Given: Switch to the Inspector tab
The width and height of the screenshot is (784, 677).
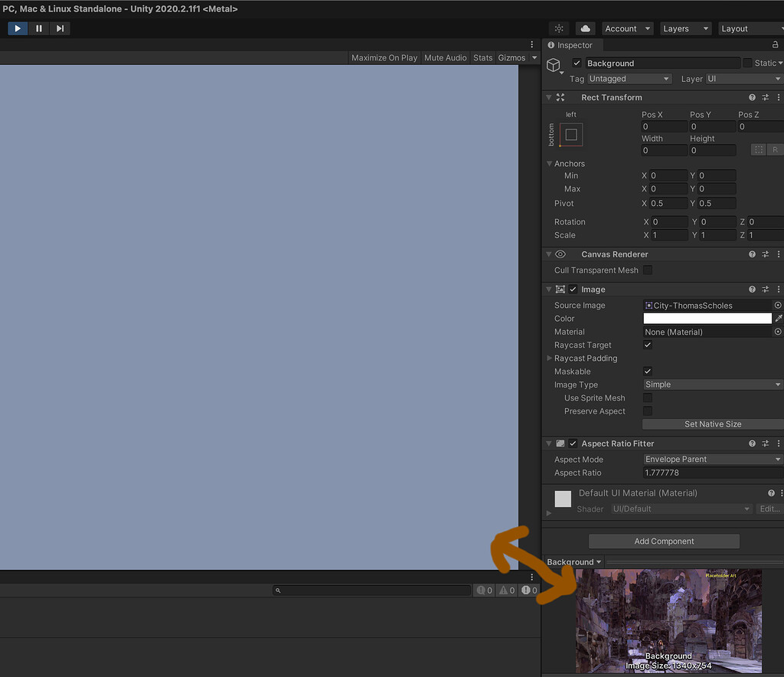Looking at the screenshot, I should (x=571, y=44).
